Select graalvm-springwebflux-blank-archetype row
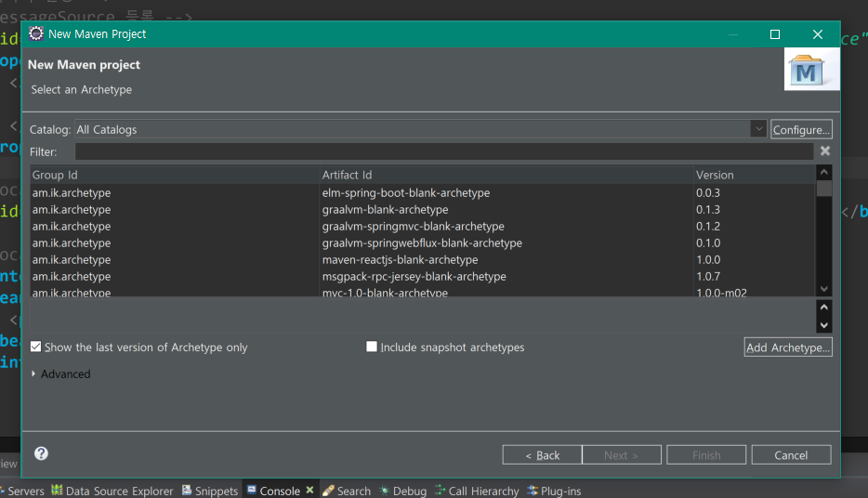This screenshot has width=868, height=498. 422,242
